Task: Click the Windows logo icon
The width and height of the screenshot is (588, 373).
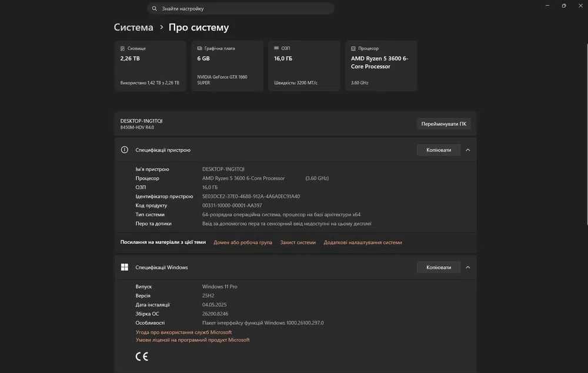Action: (125, 267)
